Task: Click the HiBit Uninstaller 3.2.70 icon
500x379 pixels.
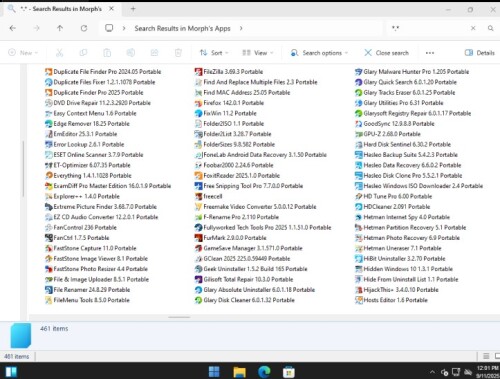Action: [359, 259]
